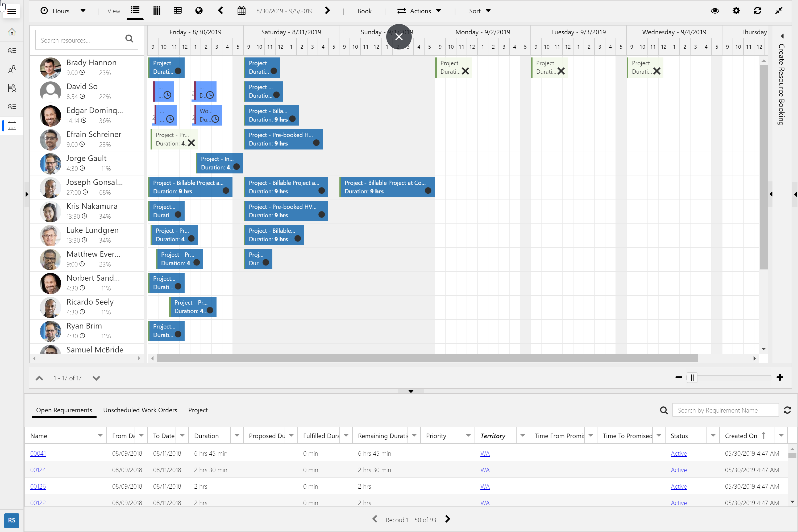Toggle the eye visibility icon
This screenshot has height=532, width=798.
(x=714, y=11)
